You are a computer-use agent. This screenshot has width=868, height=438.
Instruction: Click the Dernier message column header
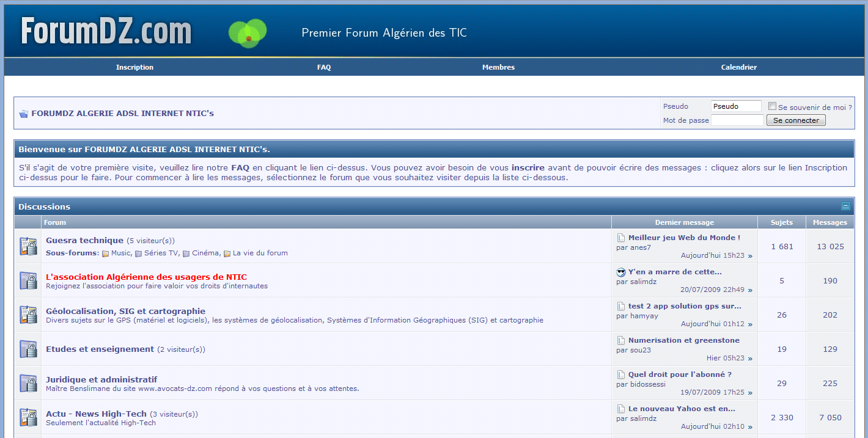(685, 222)
